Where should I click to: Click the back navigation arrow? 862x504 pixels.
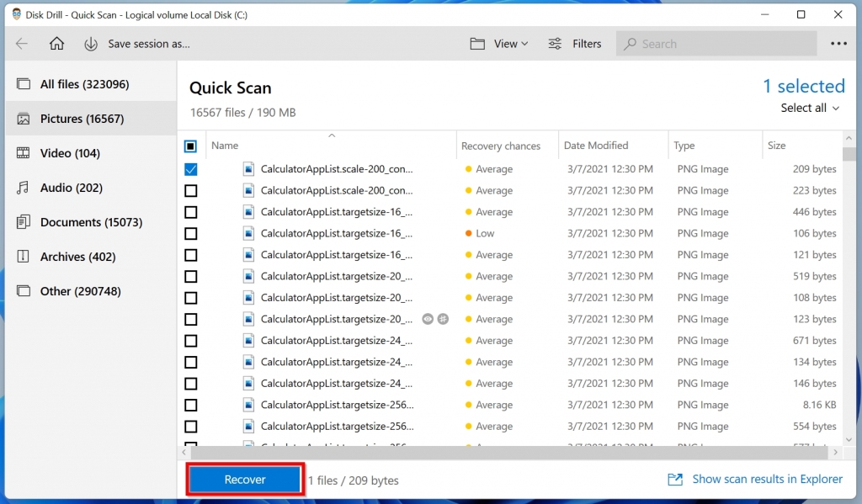point(23,43)
